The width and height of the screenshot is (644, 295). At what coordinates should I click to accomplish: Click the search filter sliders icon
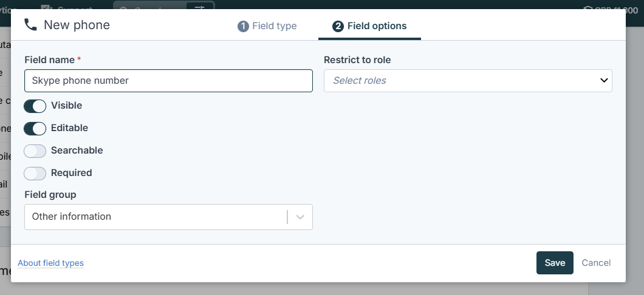click(x=199, y=8)
